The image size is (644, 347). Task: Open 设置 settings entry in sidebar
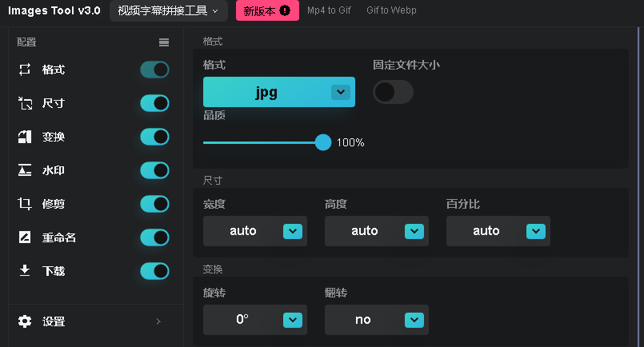pyautogui.click(x=91, y=321)
